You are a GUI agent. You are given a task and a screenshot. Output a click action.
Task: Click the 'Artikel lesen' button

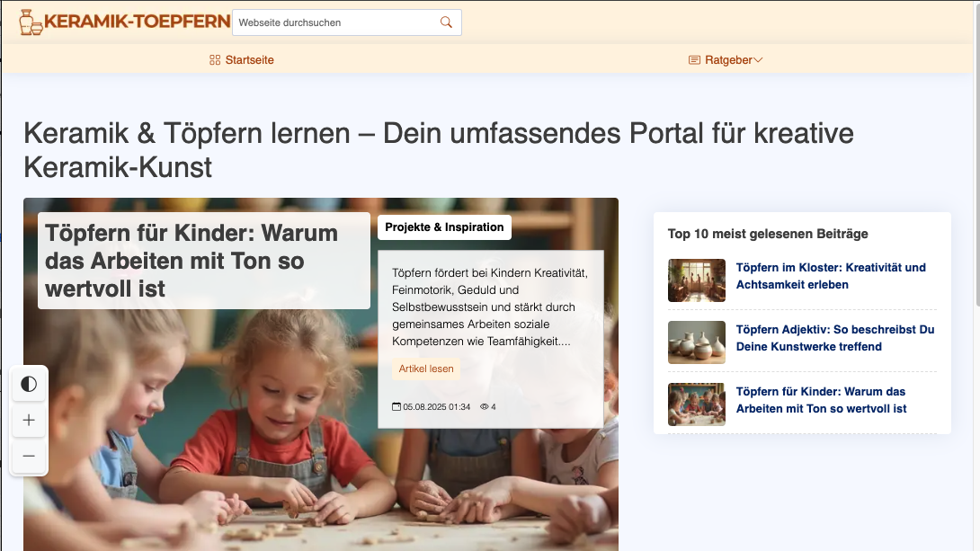[x=427, y=369]
